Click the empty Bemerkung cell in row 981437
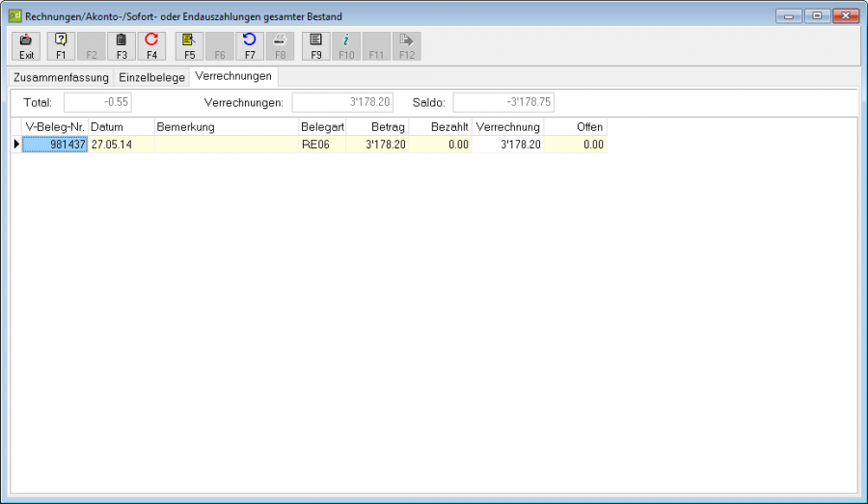Viewport: 868px width, 504px height. coord(227,145)
